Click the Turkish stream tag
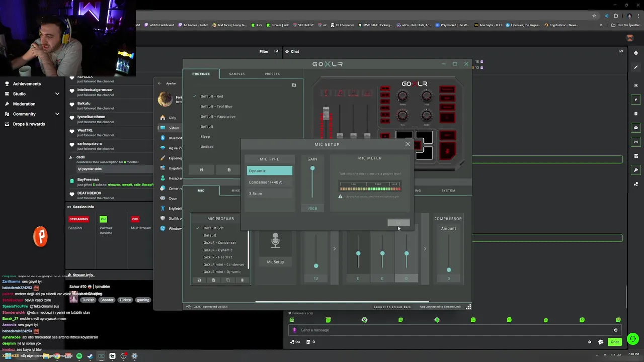 tap(88, 300)
